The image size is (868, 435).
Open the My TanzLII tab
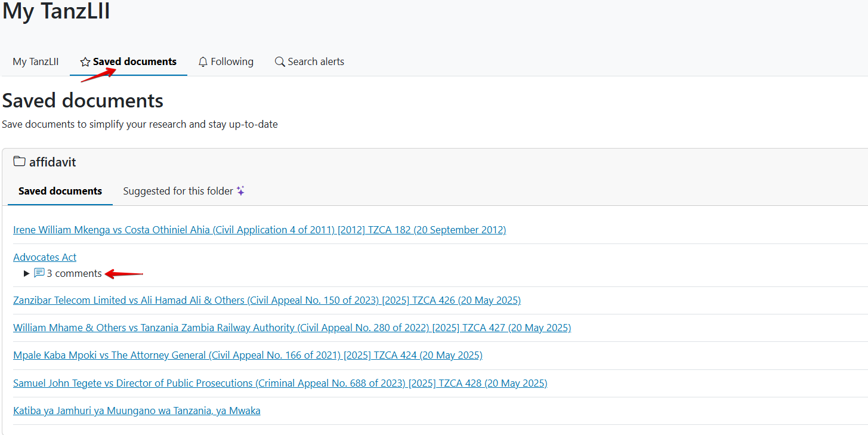(36, 62)
